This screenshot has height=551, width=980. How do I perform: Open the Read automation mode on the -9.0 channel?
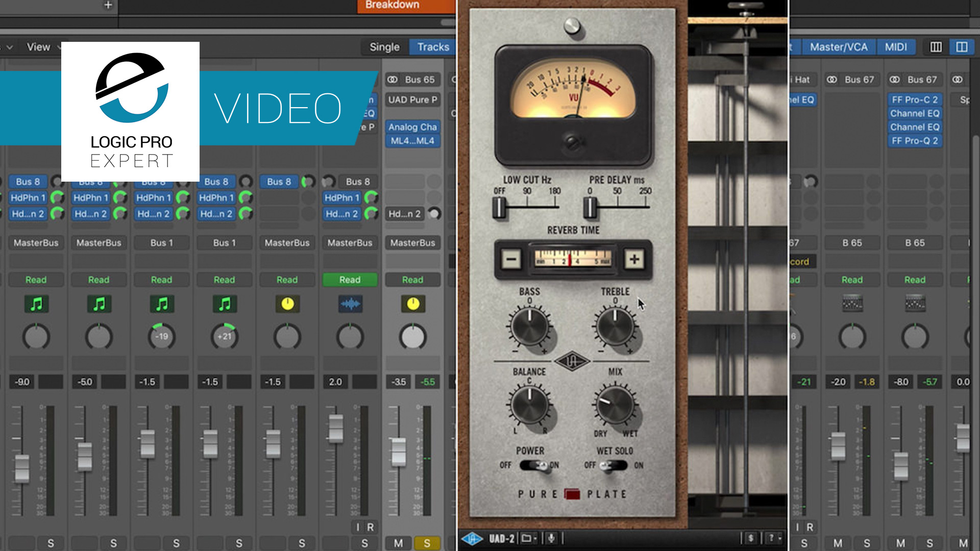coord(36,280)
